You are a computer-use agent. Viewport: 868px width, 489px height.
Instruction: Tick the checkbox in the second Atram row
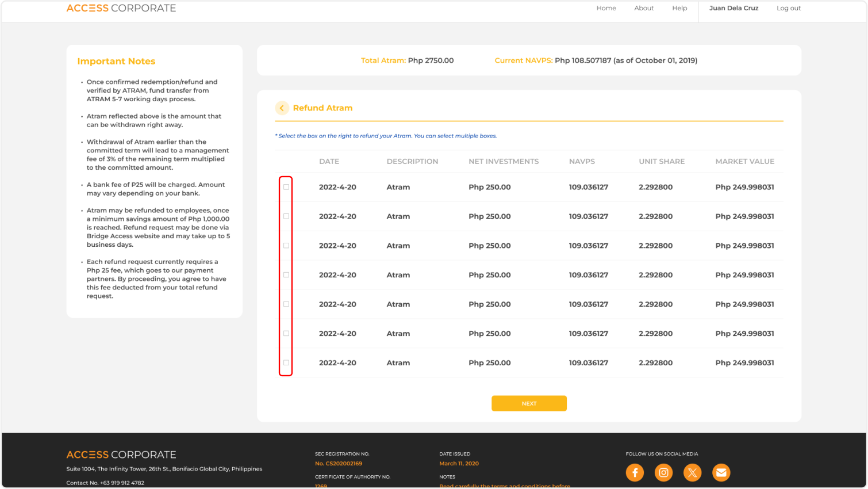tap(286, 216)
